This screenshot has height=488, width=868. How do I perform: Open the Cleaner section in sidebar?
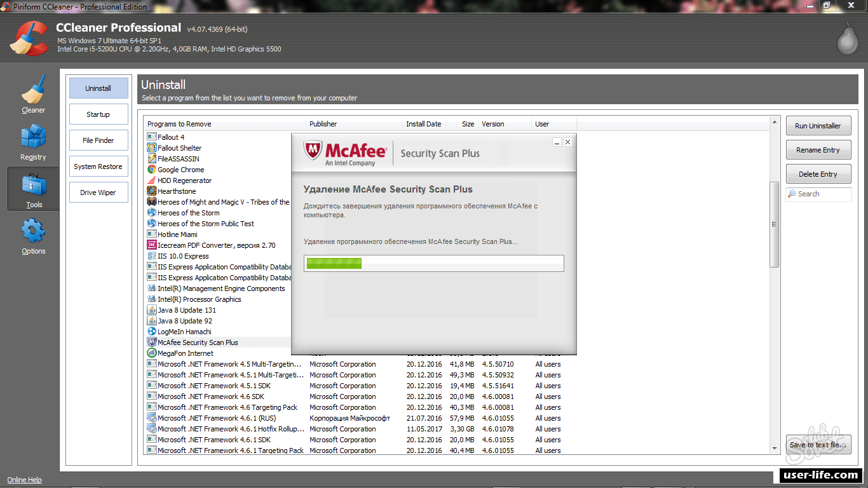tap(33, 94)
